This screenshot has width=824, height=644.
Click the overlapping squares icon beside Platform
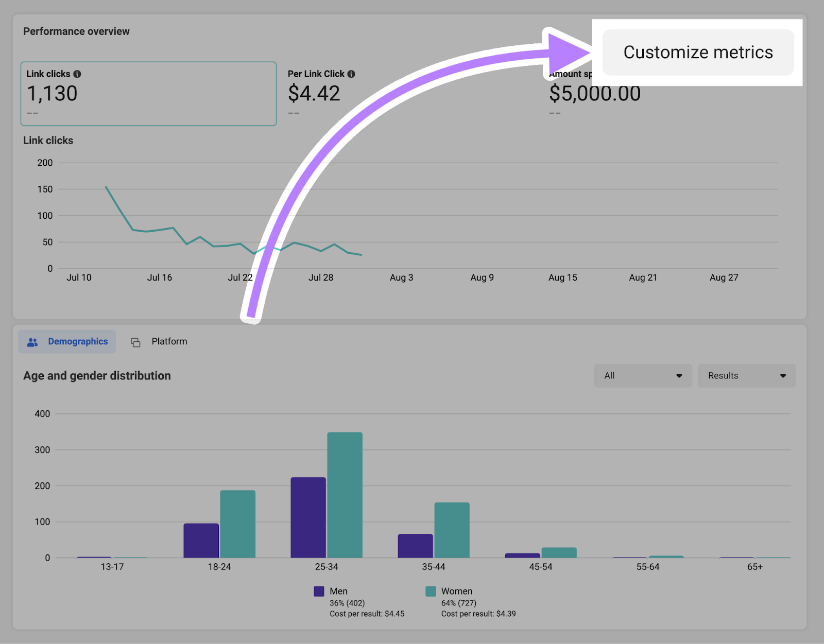click(135, 341)
